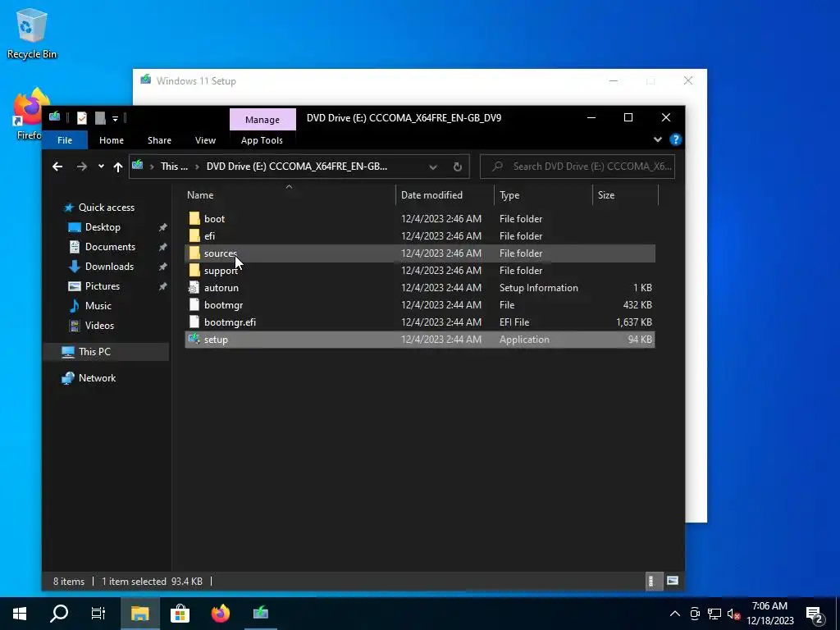840x630 pixels.
Task: Select Quick access in navigation pane
Action: point(106,208)
